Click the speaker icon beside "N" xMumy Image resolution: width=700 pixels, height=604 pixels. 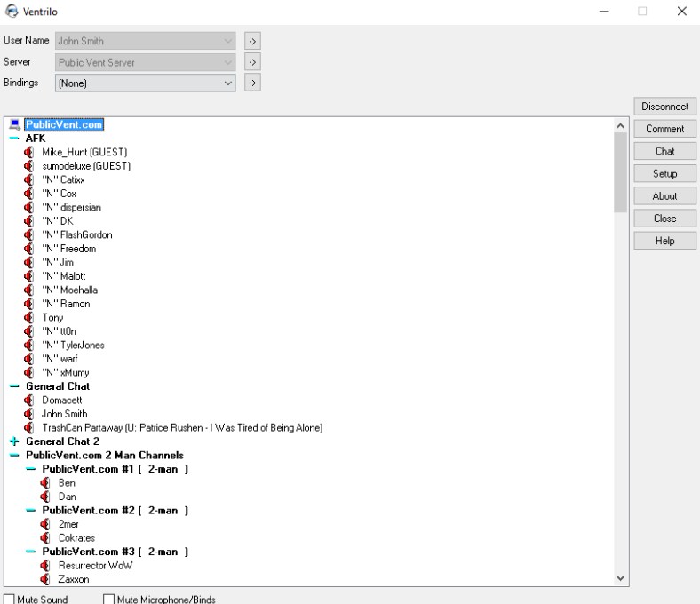(28, 373)
